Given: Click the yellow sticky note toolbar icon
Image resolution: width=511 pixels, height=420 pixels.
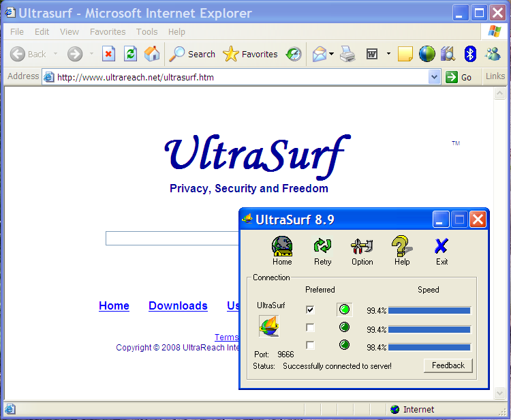Looking at the screenshot, I should [405, 54].
